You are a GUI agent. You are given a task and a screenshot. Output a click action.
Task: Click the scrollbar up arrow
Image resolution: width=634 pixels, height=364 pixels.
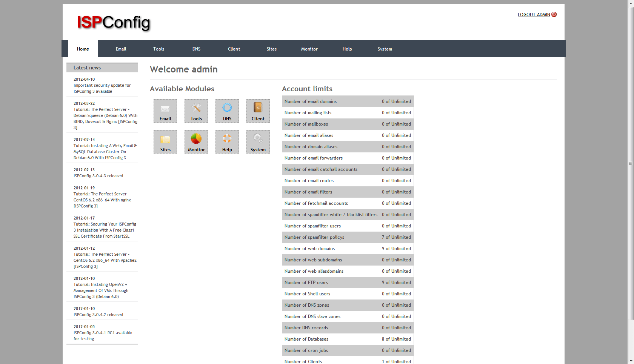coord(631,3)
